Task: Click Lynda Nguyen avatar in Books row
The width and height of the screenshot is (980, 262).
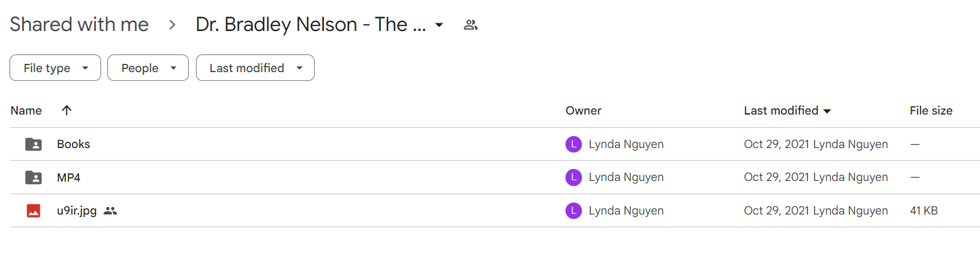Action: click(573, 144)
